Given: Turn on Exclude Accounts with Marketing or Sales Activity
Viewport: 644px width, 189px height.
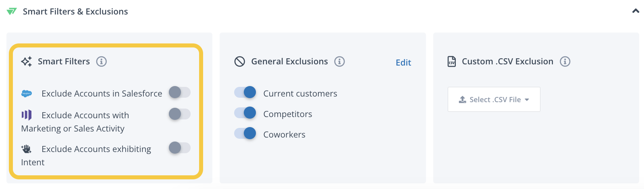Looking at the screenshot, I should [179, 114].
